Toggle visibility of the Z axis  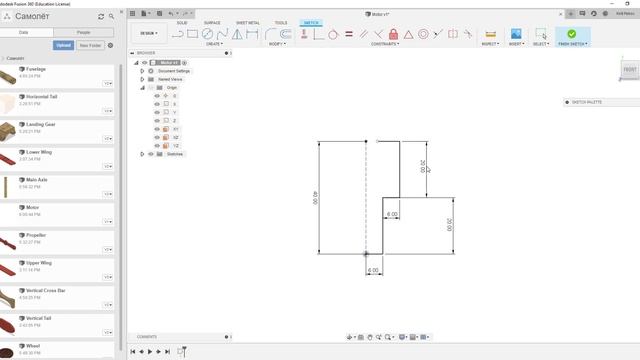coord(157,121)
